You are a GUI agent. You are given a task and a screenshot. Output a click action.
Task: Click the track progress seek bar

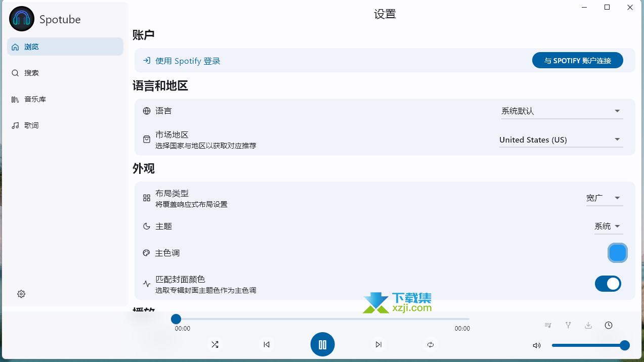point(322,319)
